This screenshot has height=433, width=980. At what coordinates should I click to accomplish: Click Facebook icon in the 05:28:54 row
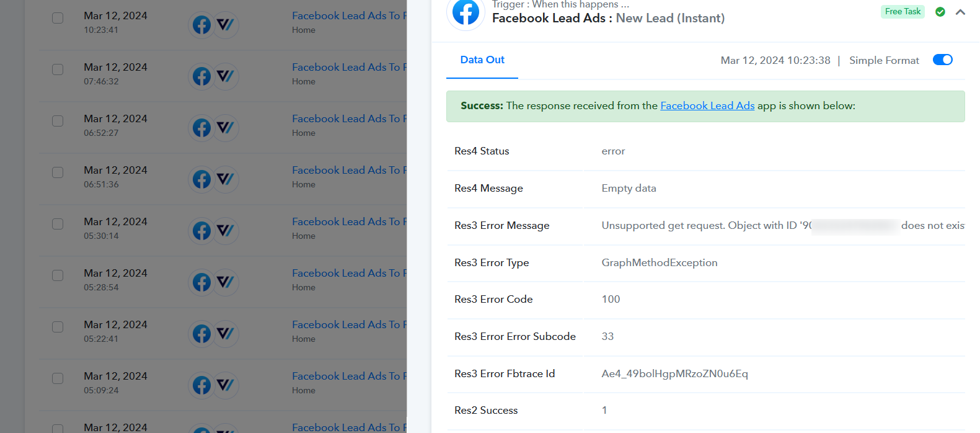201,282
